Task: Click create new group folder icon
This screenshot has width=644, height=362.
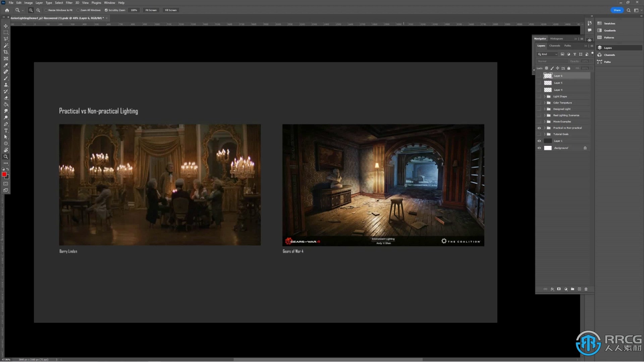Action: point(573,289)
